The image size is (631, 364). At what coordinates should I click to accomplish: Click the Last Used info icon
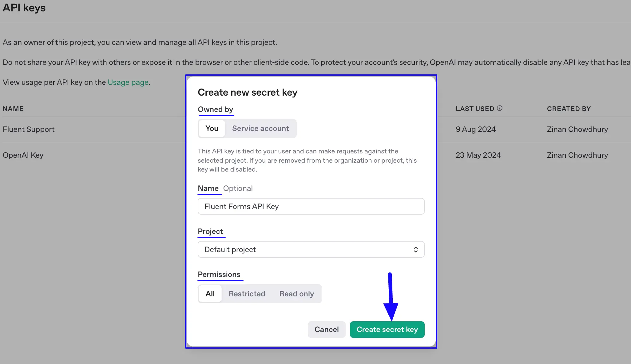point(500,108)
